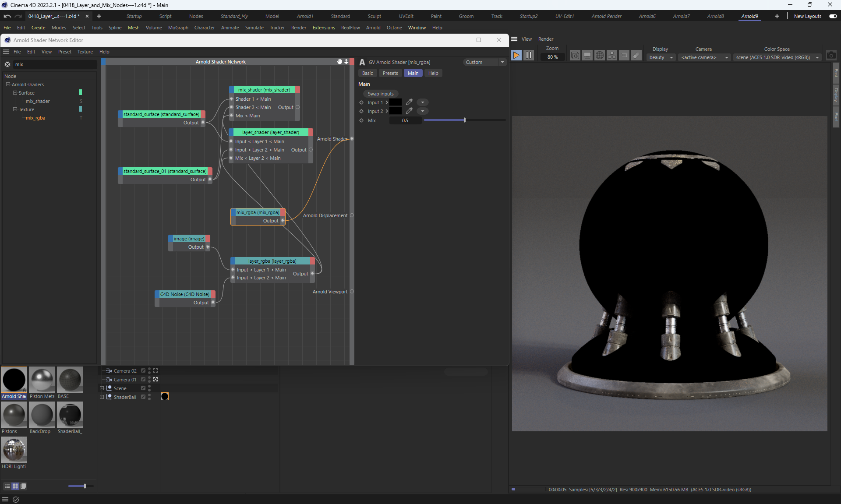This screenshot has width=841, height=504.
Task: Select mix_shader in the node tree
Action: pyautogui.click(x=38, y=101)
